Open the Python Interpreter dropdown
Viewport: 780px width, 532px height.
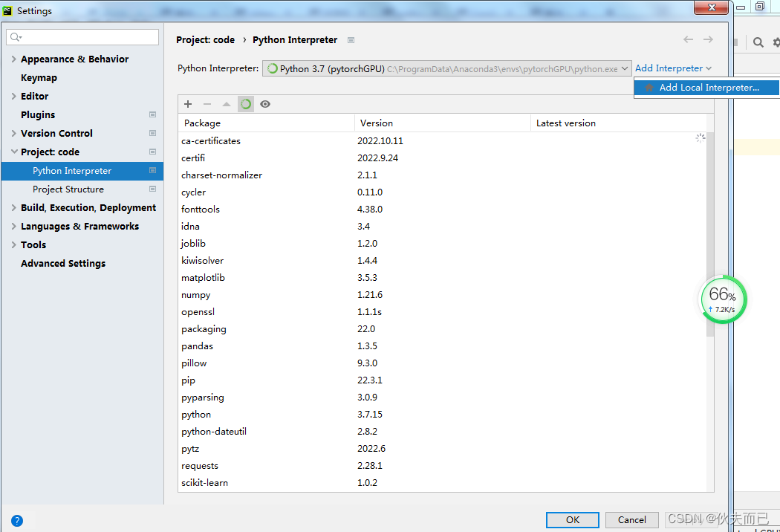click(446, 68)
